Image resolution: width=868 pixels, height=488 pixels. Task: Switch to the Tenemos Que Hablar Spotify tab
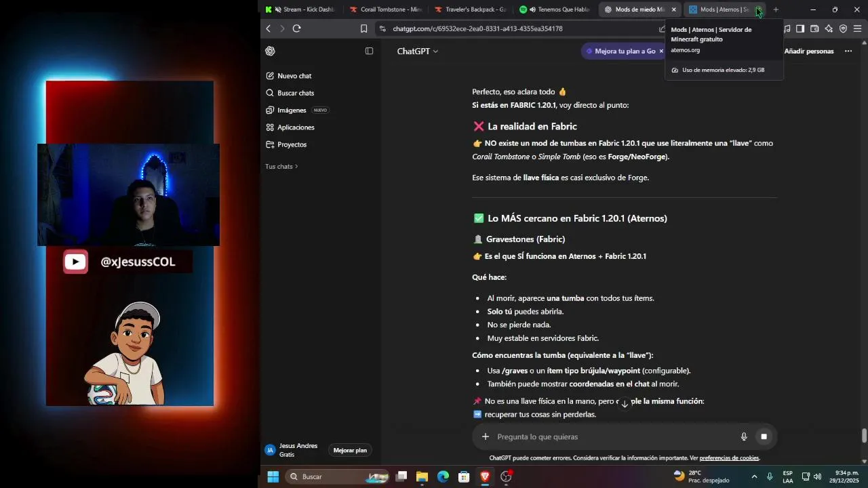pyautogui.click(x=555, y=9)
